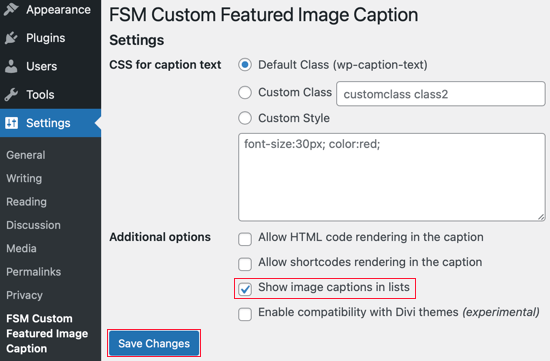Open the Permalinks settings page
The width and height of the screenshot is (550, 361).
(34, 272)
